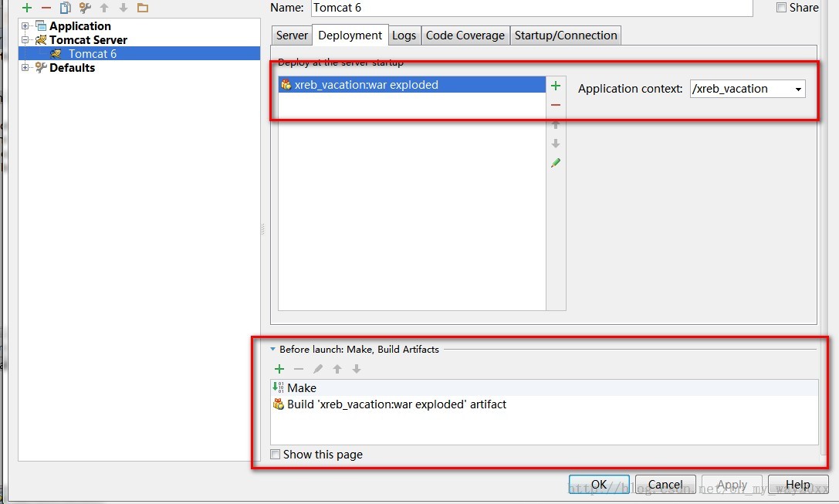
Task: Move deployment artifact down
Action: coord(556,144)
